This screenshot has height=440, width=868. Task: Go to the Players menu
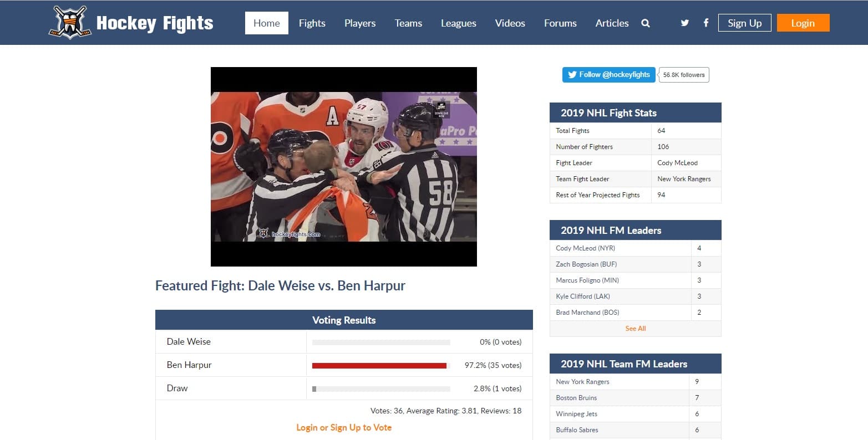tap(360, 23)
